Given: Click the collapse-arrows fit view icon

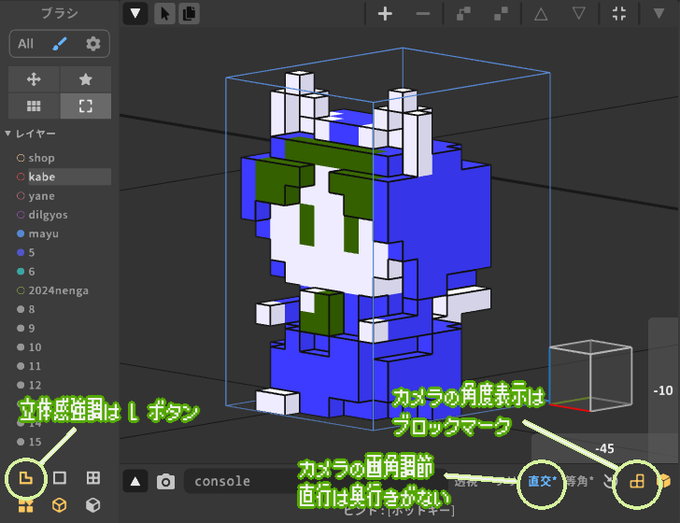Looking at the screenshot, I should (619, 14).
